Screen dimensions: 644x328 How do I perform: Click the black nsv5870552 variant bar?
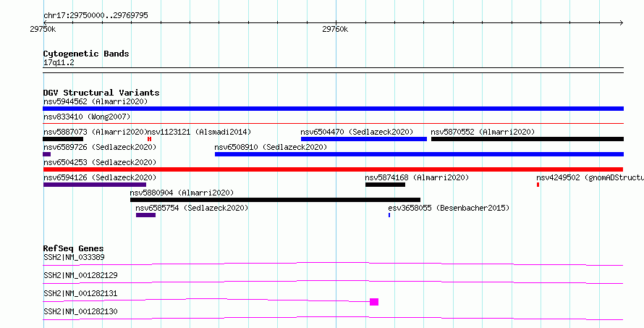click(528, 139)
